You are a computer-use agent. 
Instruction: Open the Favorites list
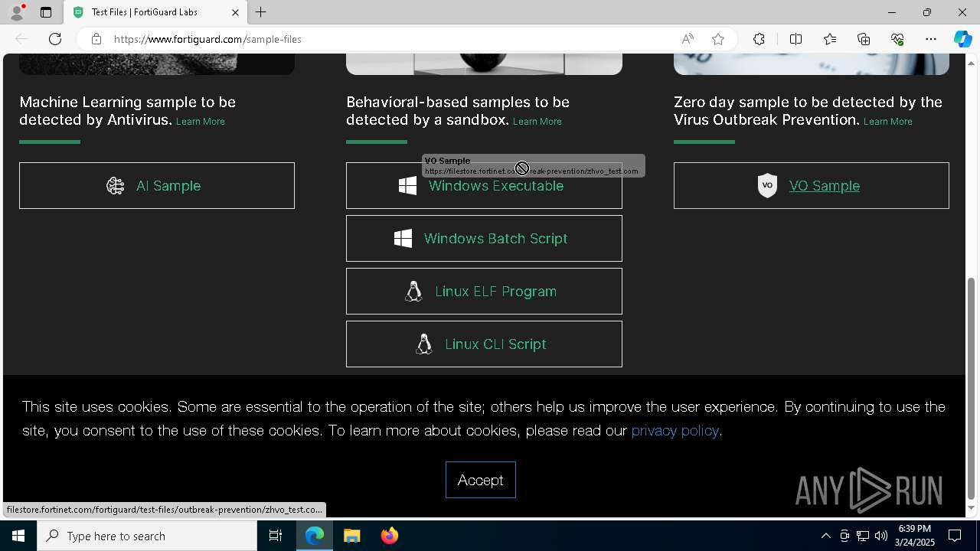click(x=830, y=39)
